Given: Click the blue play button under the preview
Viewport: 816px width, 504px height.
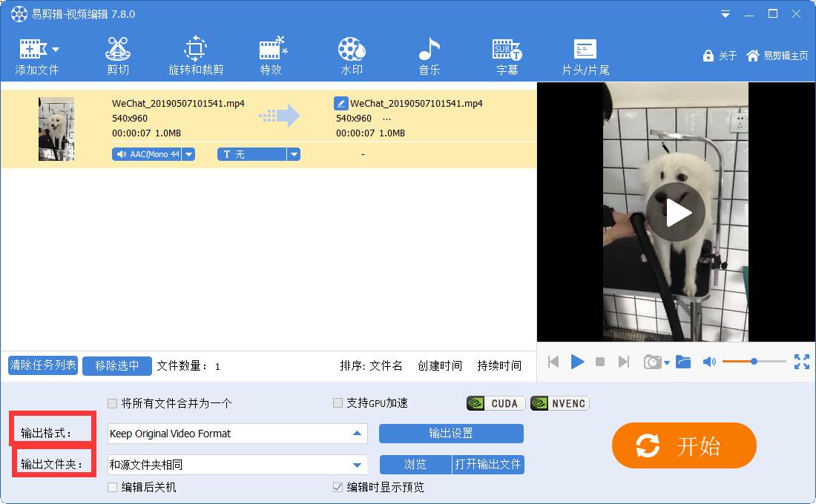Looking at the screenshot, I should coord(577,362).
